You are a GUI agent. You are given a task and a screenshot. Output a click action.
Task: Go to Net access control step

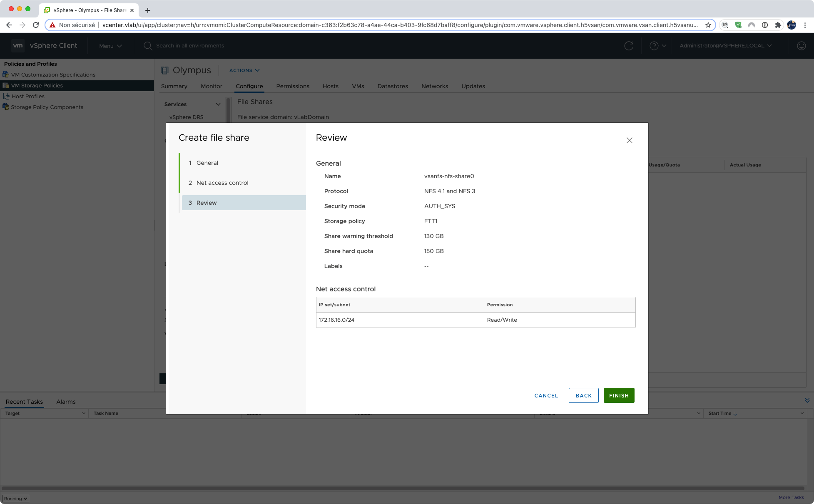click(x=222, y=183)
